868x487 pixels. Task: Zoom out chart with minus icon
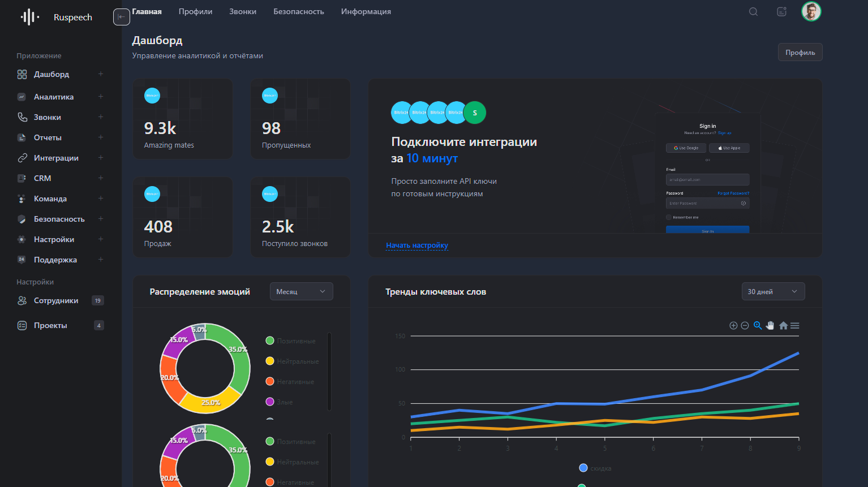click(745, 325)
